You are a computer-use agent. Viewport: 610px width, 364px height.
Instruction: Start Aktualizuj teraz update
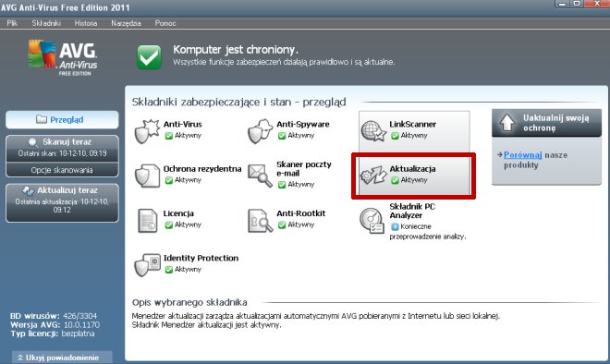(62, 202)
